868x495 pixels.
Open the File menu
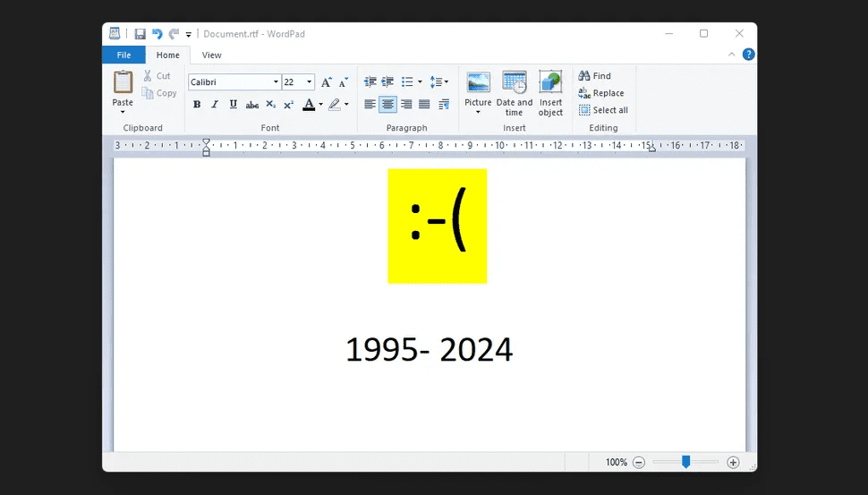(123, 55)
